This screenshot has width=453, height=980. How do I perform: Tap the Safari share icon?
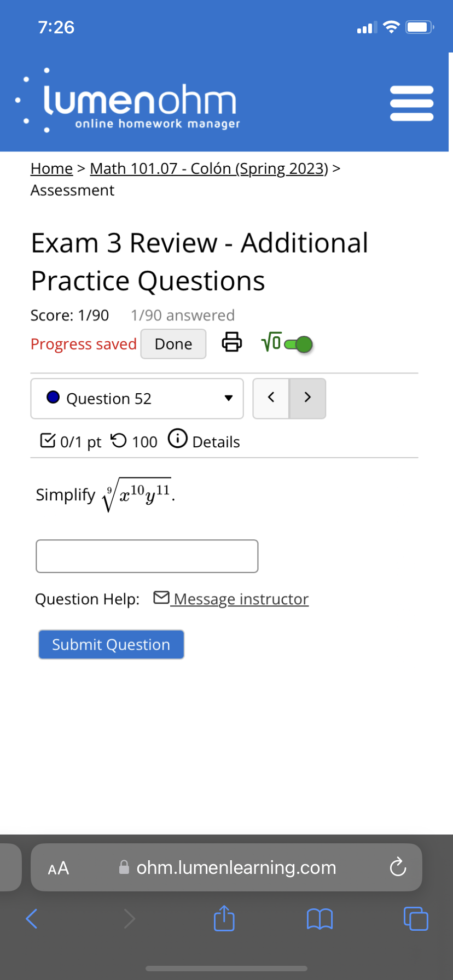pyautogui.click(x=224, y=918)
